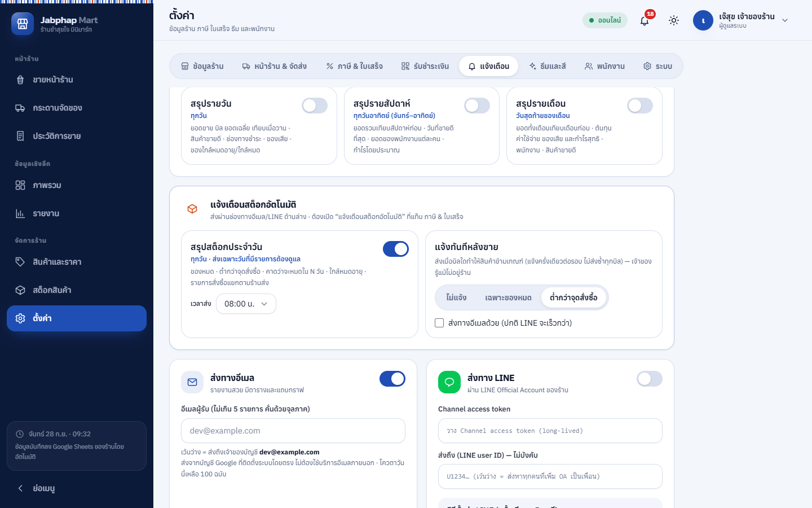
Task: Open the พนักงาน tab
Action: click(x=604, y=66)
